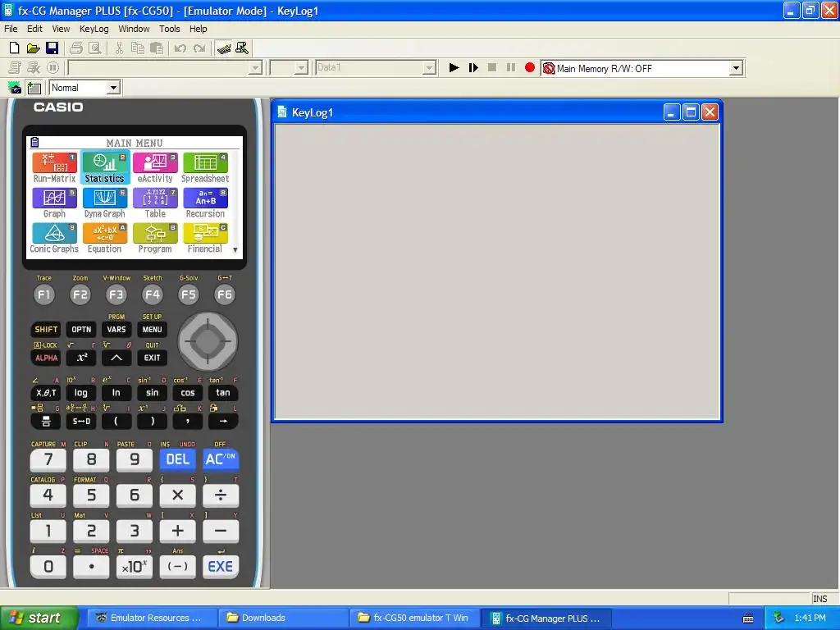Viewport: 840px width, 630px height.
Task: Select the Statistics app icon
Action: coord(104,167)
